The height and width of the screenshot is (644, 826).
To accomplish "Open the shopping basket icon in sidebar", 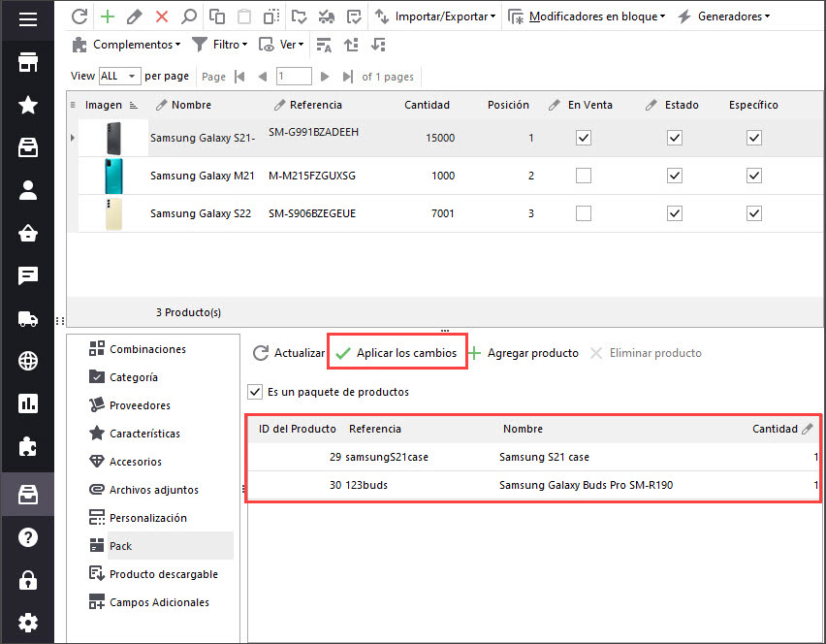I will [x=28, y=233].
